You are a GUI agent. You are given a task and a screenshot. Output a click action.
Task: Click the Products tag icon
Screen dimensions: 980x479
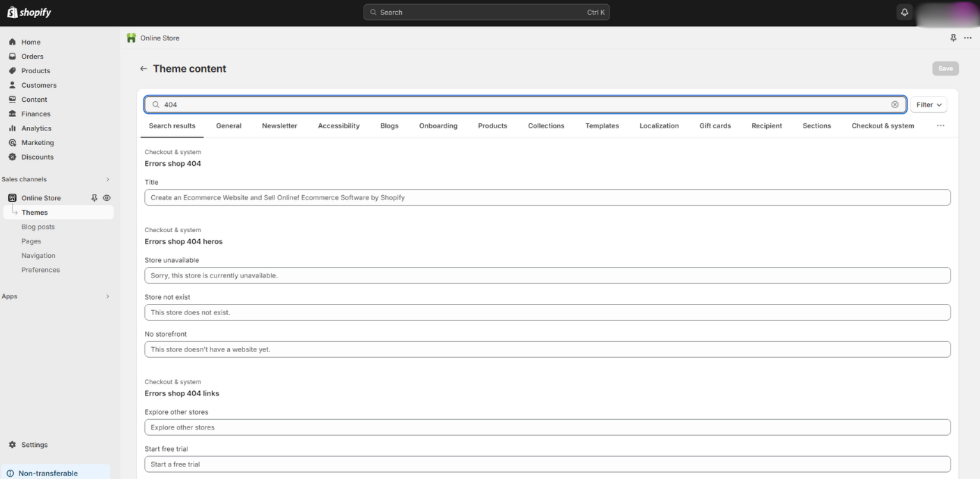point(13,70)
